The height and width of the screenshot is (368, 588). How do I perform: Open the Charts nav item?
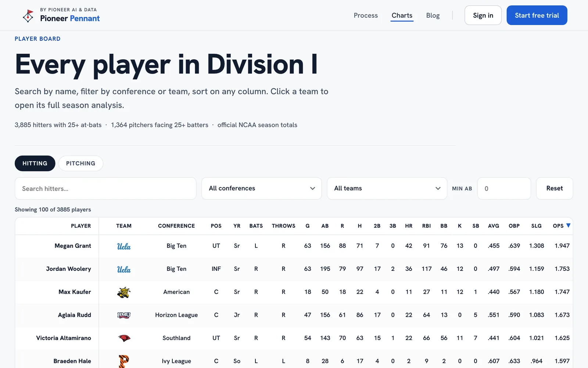coord(402,15)
